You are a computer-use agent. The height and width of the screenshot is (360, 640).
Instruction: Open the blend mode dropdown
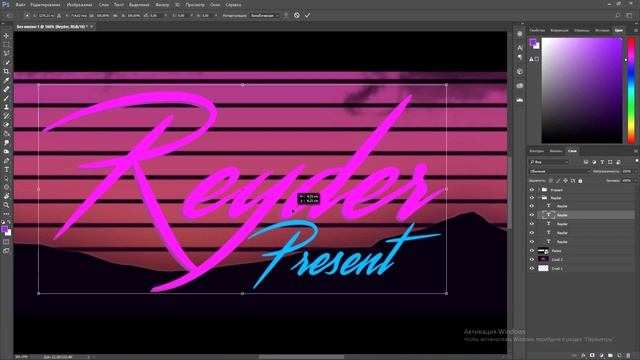pyautogui.click(x=560, y=171)
